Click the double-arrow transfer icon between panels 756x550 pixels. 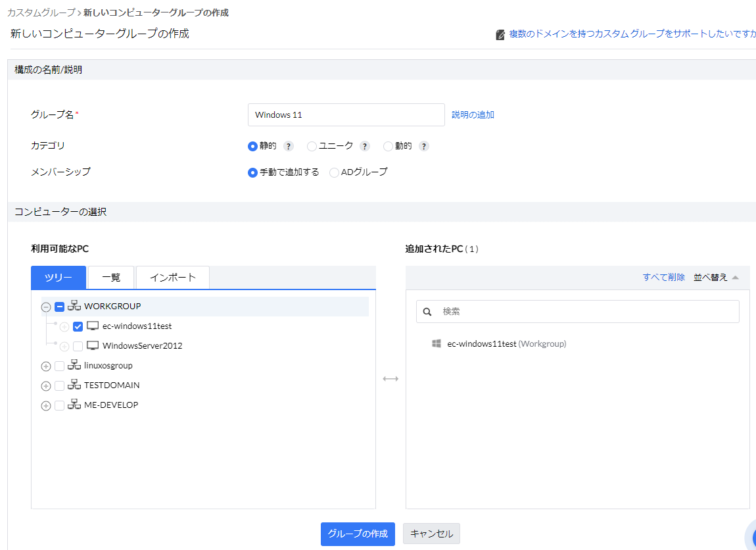coord(390,379)
